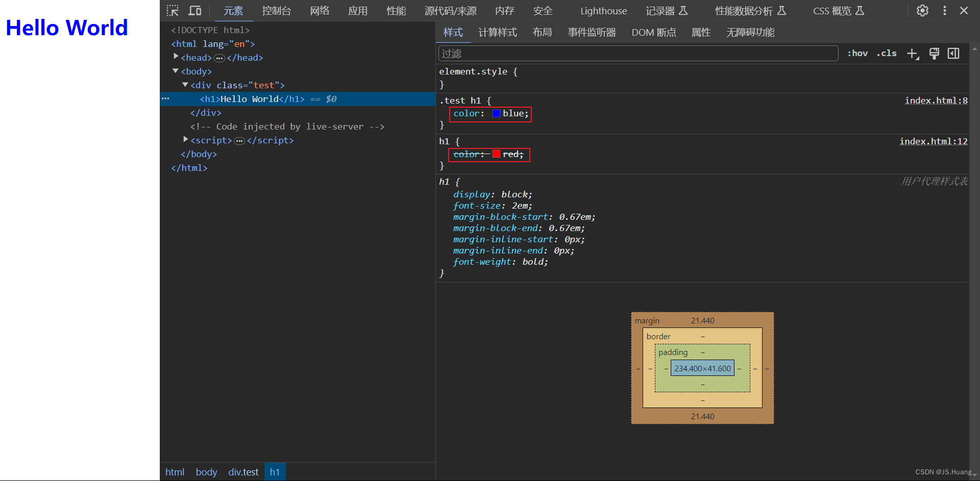Open DevTools settings gear
This screenshot has height=481, width=980.
tap(922, 11)
